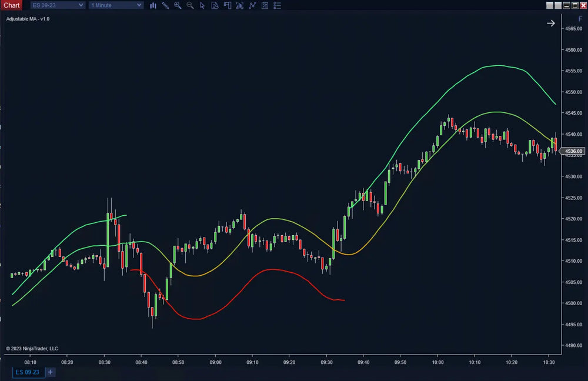Select the ES 09-23 bottom tab
The image size is (588, 381).
tap(28, 372)
